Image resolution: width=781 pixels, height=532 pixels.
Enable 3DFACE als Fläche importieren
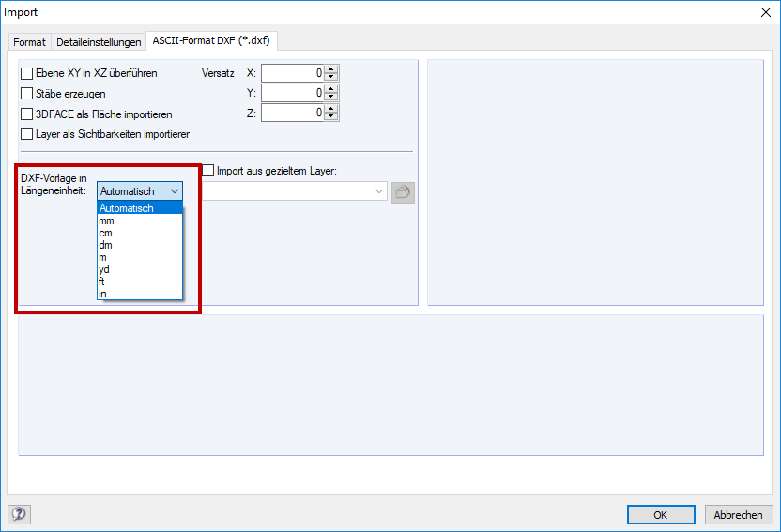pyautogui.click(x=27, y=114)
